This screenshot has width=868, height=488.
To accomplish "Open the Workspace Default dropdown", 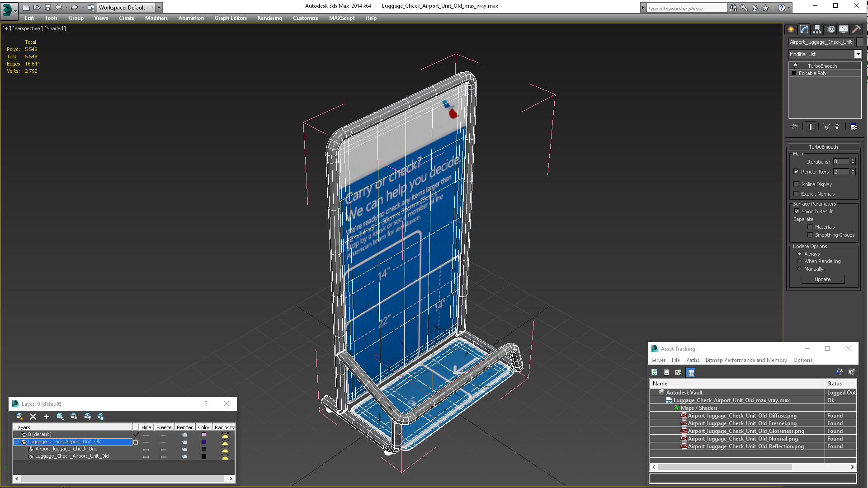I will pyautogui.click(x=126, y=8).
